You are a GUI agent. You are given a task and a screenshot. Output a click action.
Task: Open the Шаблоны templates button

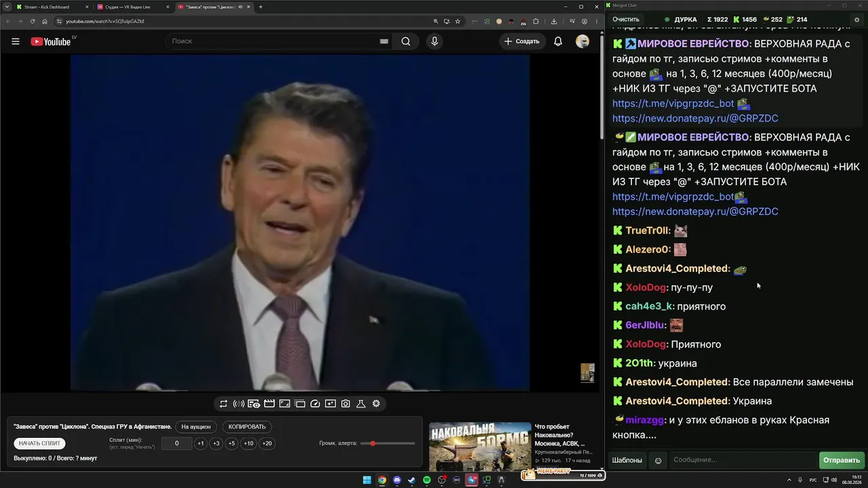627,460
